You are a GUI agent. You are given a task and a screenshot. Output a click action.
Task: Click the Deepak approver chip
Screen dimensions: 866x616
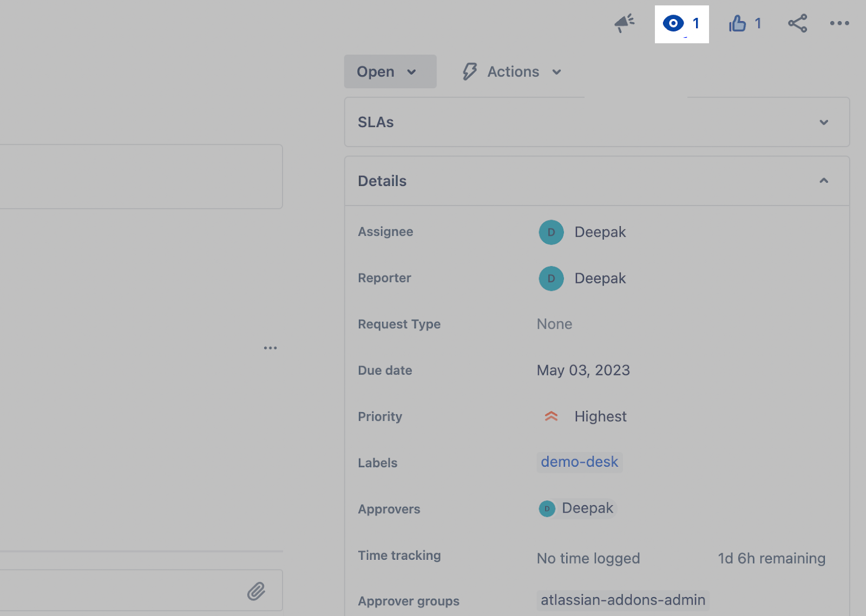pos(577,508)
